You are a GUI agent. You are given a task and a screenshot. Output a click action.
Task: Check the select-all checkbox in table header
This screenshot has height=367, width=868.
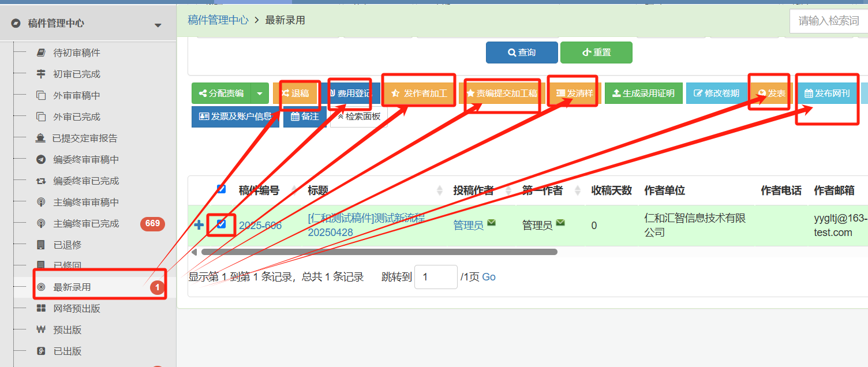point(220,189)
